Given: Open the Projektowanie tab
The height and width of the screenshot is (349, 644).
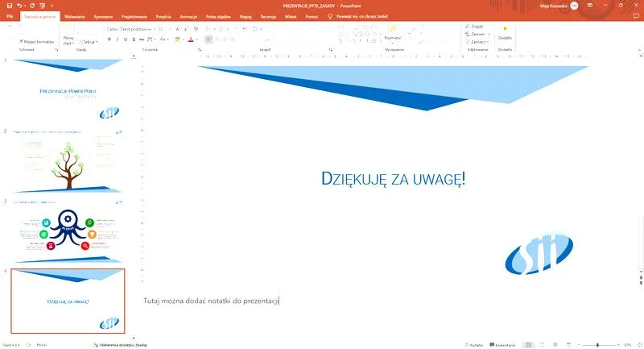Looking at the screenshot, I should click(134, 17).
